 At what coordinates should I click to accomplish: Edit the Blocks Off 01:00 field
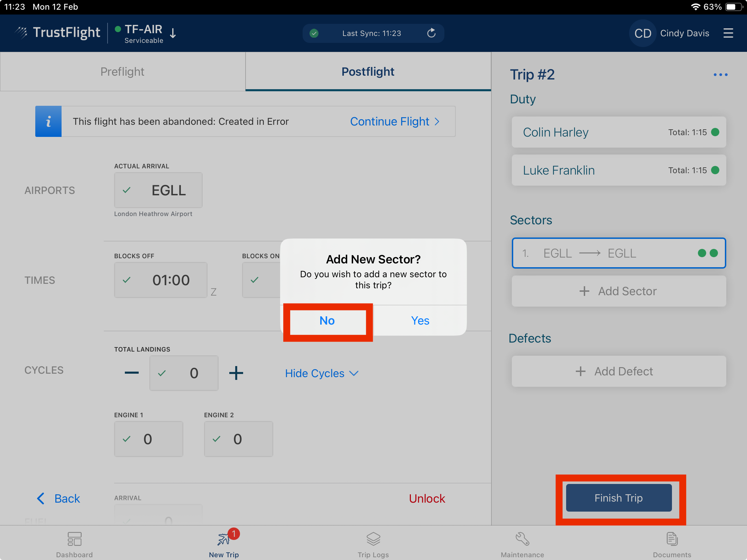(161, 280)
